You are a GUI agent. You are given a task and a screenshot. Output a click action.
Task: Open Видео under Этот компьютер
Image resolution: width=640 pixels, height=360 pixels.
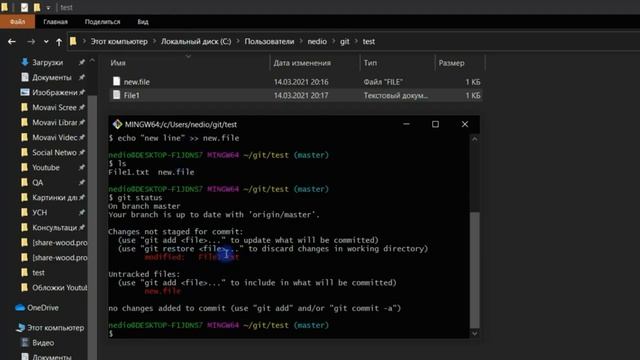[43, 343]
